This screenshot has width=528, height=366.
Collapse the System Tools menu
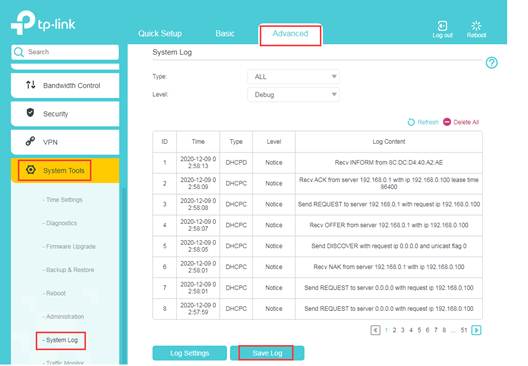click(65, 170)
